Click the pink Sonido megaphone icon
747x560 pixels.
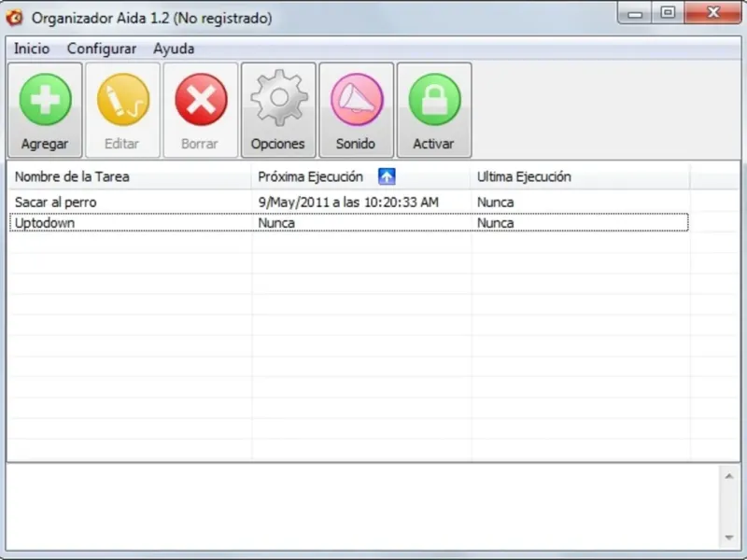click(x=357, y=99)
